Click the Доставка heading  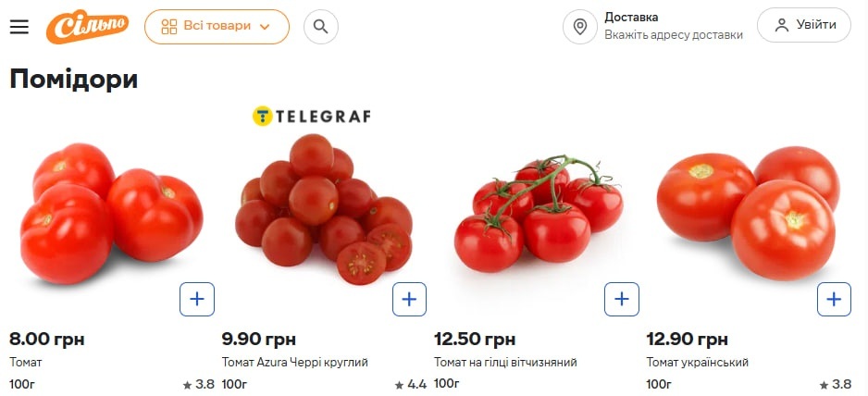631,17
